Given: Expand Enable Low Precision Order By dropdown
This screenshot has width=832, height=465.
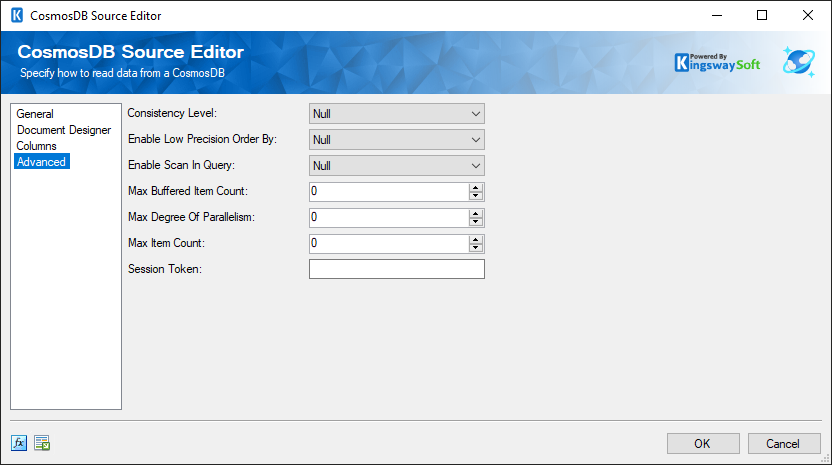Looking at the screenshot, I should pos(396,140).
